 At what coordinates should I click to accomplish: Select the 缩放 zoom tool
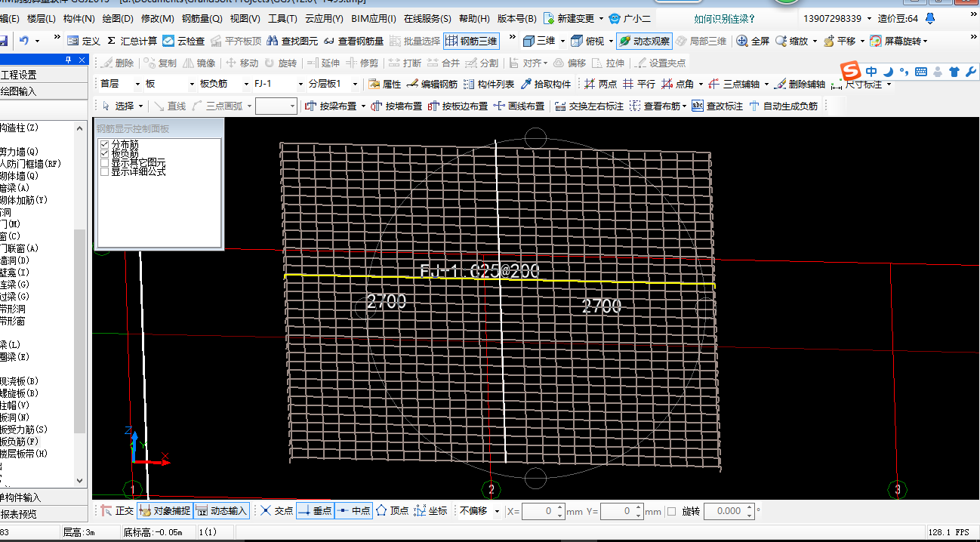(790, 41)
